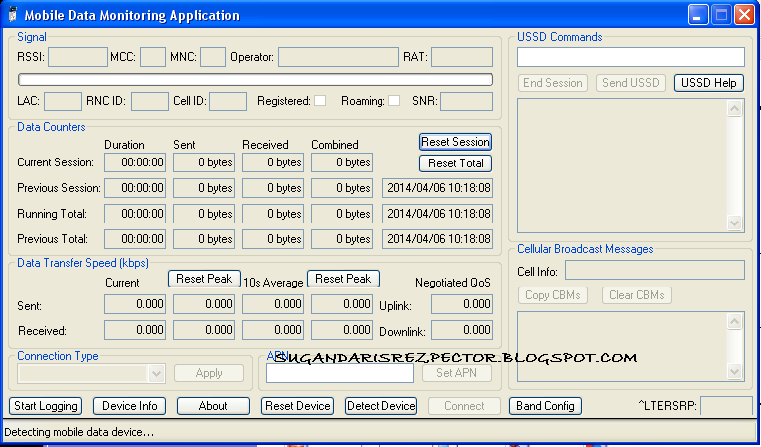Viewport: 761px width, 447px height.
Task: Click the USSD Help button
Action: (x=709, y=83)
